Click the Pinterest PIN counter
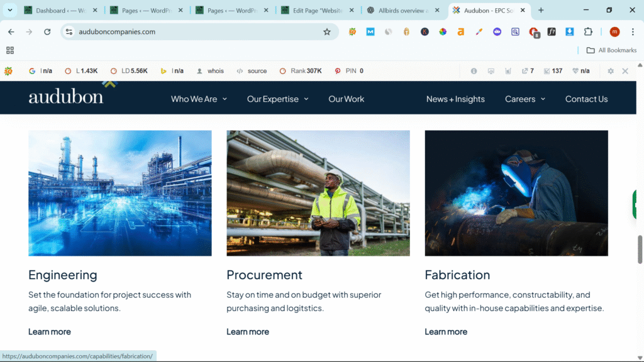 [x=349, y=71]
